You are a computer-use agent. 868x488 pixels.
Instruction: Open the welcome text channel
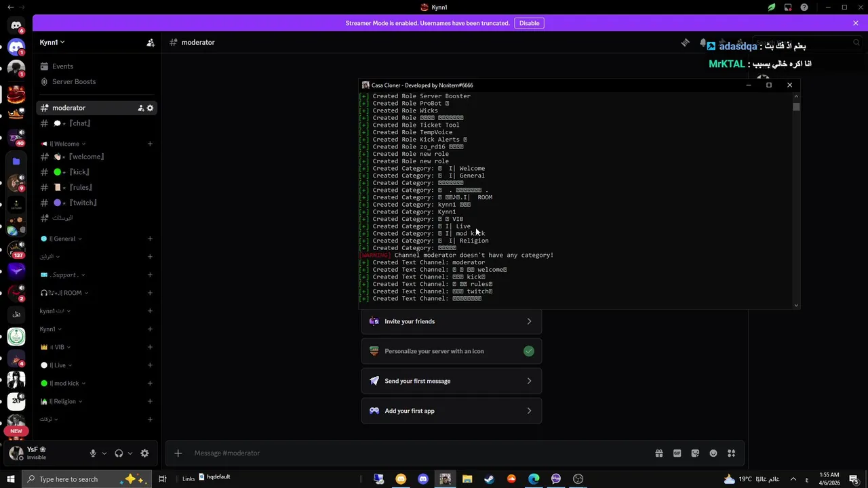point(96,157)
